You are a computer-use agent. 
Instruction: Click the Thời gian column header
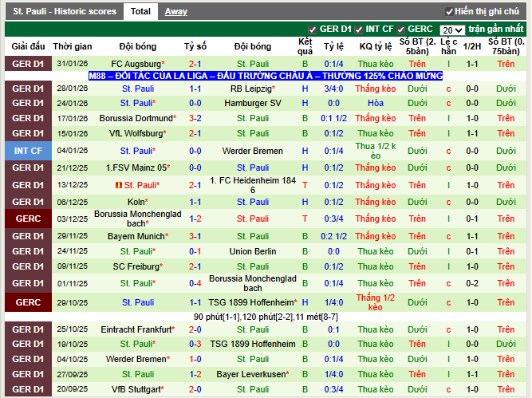click(73, 46)
